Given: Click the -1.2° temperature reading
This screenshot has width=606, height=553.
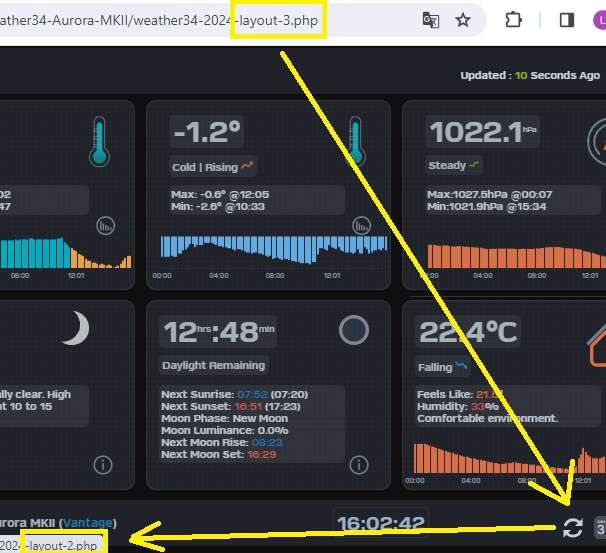Looking at the screenshot, I should [207, 132].
